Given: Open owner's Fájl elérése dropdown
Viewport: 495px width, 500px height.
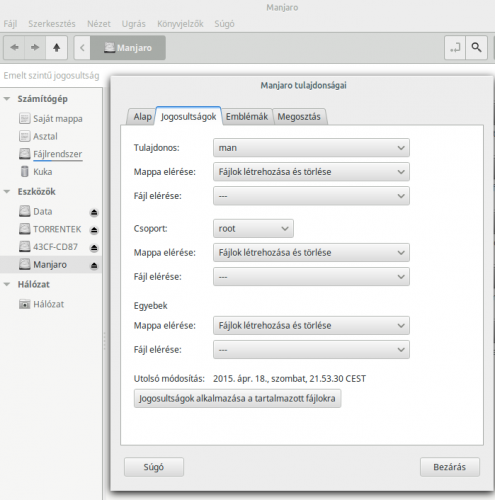Looking at the screenshot, I should [x=311, y=196].
